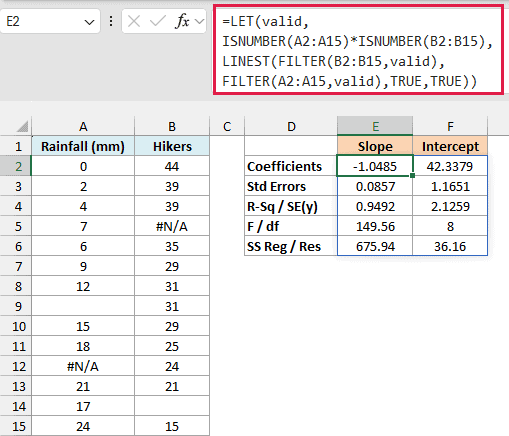
Task: Cancel formula entry with the X icon
Action: pos(134,22)
